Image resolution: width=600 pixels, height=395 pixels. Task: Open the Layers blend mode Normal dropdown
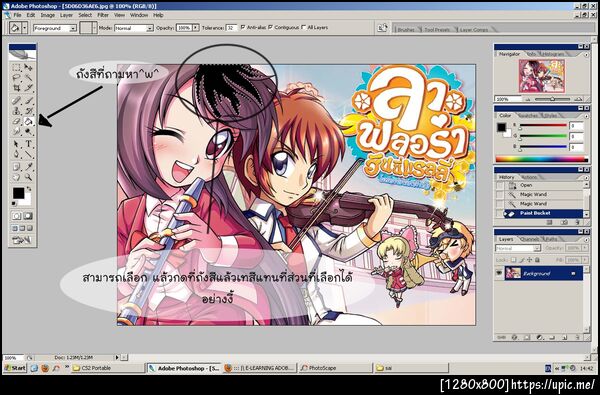coord(518,248)
